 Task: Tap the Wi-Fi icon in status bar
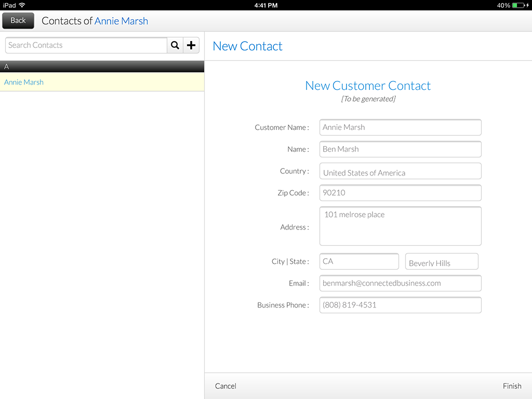click(22, 5)
